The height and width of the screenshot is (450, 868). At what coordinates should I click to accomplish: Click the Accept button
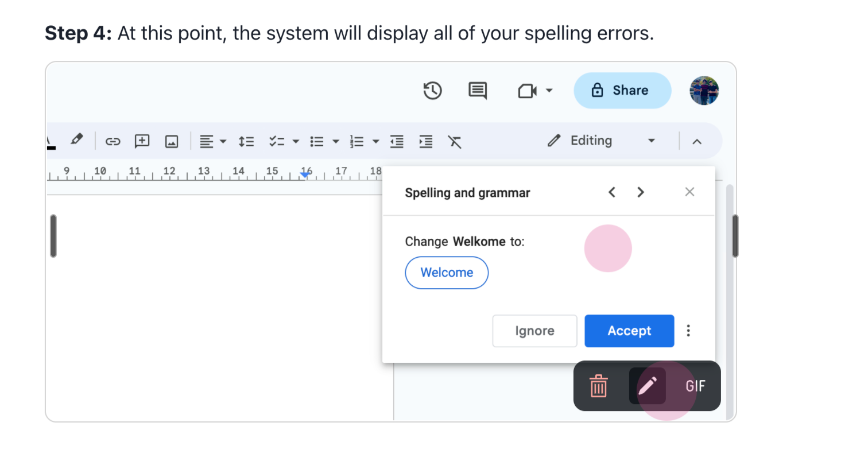point(629,331)
